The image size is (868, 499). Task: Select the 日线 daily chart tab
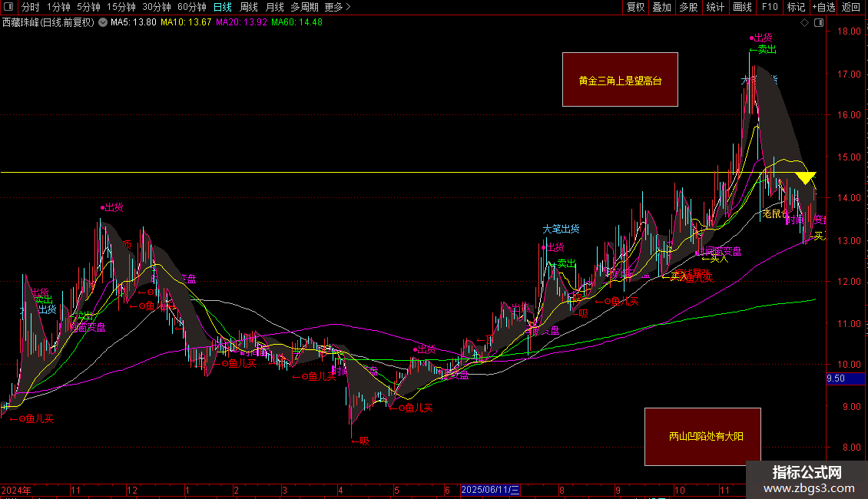(223, 7)
